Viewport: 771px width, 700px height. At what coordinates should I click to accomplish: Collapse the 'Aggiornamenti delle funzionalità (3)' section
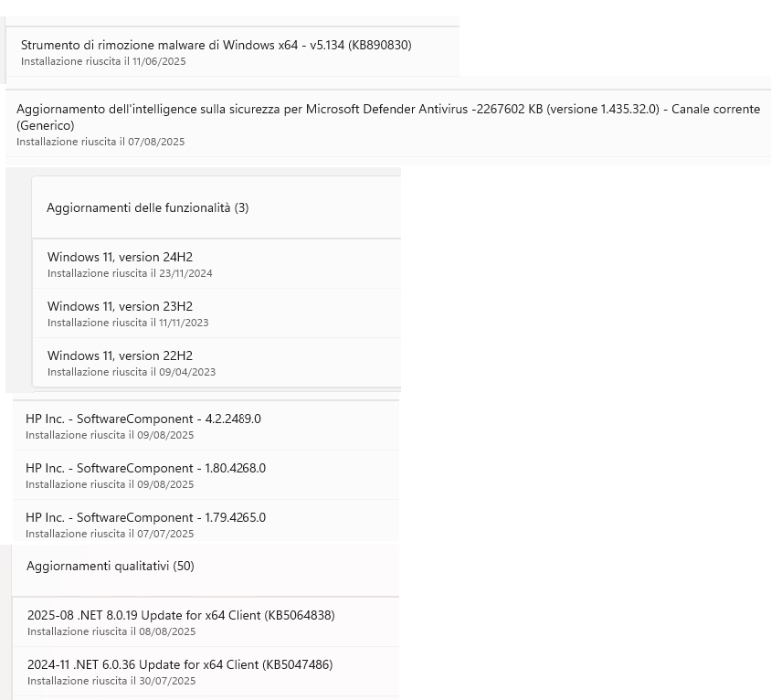tap(217, 207)
